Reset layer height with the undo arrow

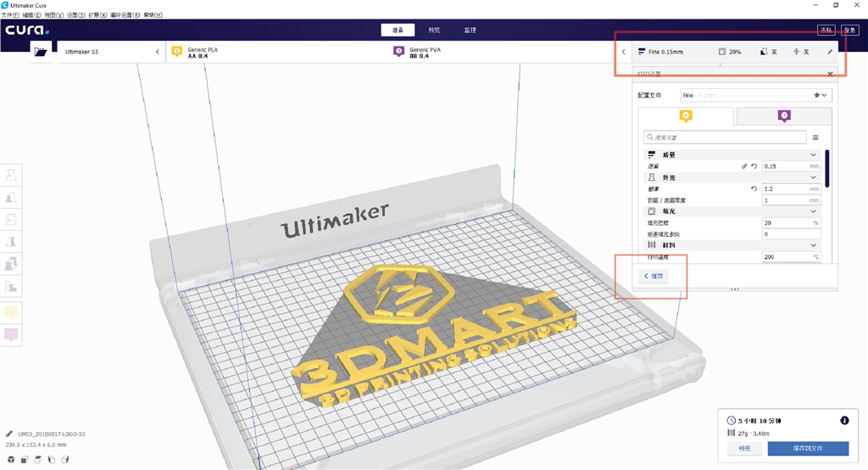tap(754, 166)
